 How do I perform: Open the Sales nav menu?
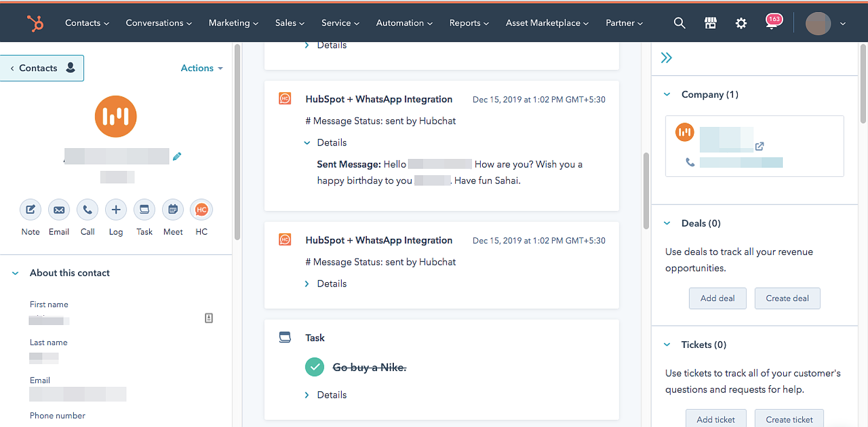point(290,23)
